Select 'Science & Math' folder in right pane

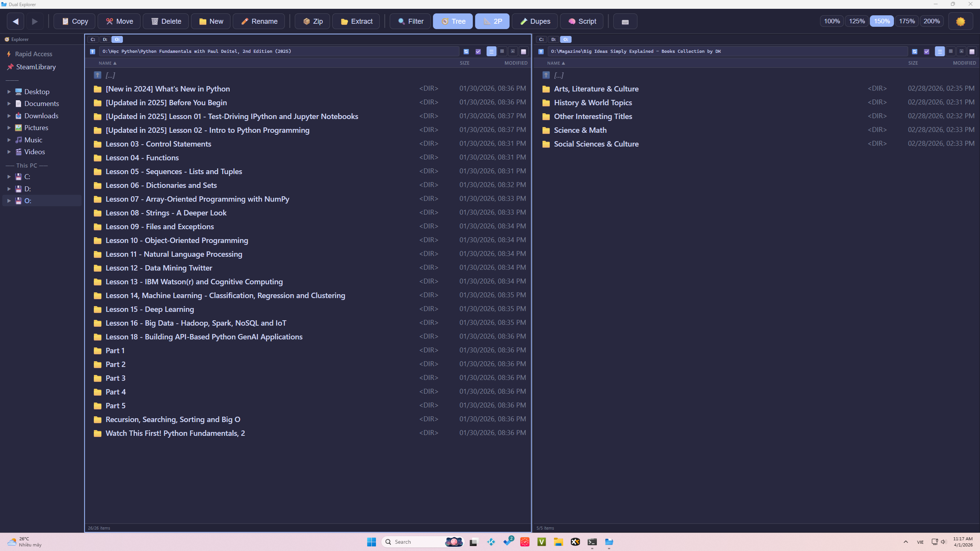tap(757, 130)
